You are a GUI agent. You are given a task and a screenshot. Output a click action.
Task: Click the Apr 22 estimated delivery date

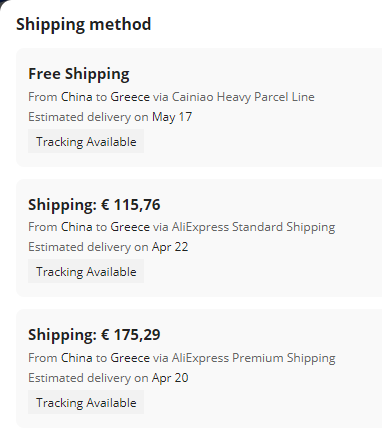(170, 247)
